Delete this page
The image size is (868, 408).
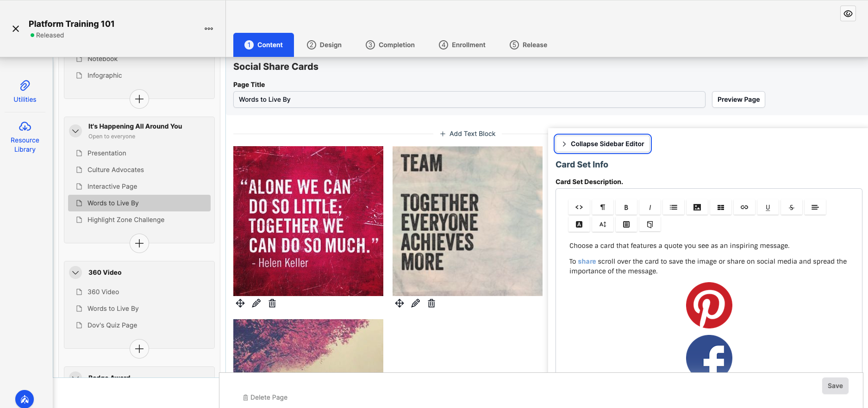click(265, 397)
